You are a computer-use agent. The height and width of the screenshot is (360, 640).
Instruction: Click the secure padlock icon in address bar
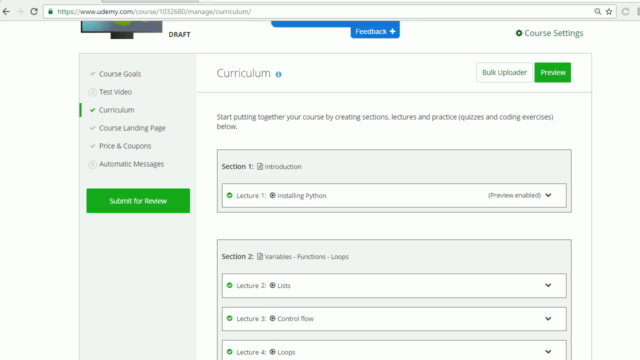pyautogui.click(x=50, y=11)
